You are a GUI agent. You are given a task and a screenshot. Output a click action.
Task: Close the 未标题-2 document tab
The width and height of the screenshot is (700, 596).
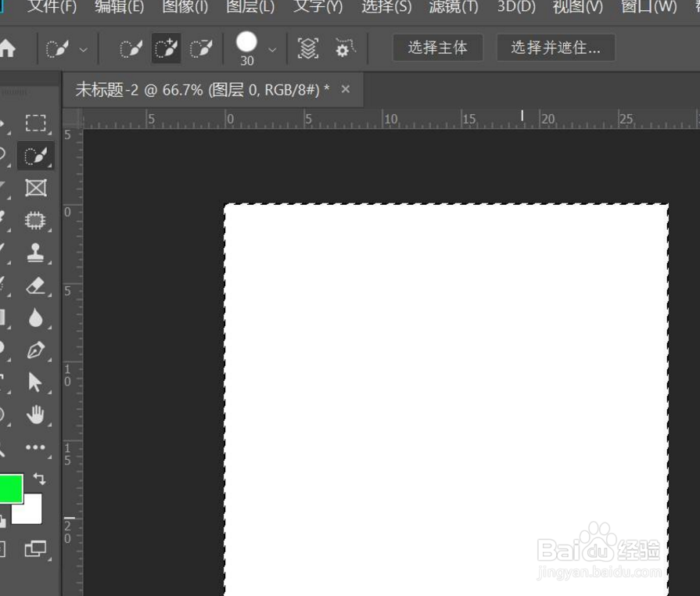click(x=345, y=89)
